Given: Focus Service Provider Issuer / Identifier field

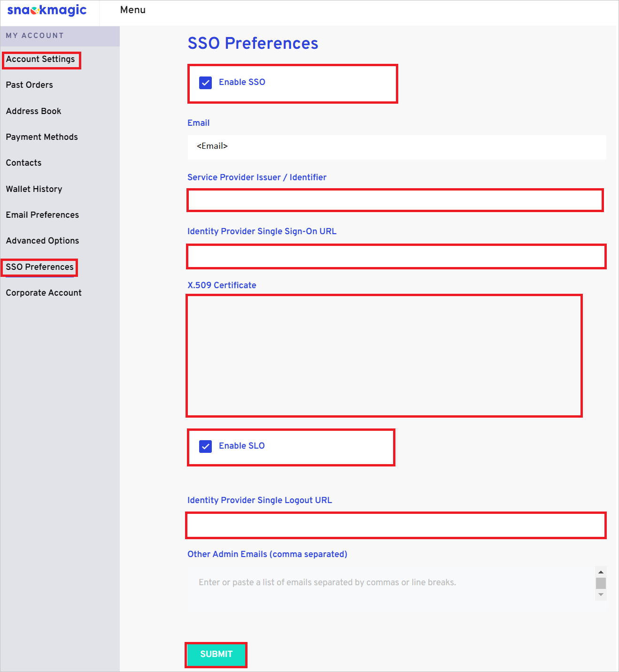Looking at the screenshot, I should pos(395,200).
